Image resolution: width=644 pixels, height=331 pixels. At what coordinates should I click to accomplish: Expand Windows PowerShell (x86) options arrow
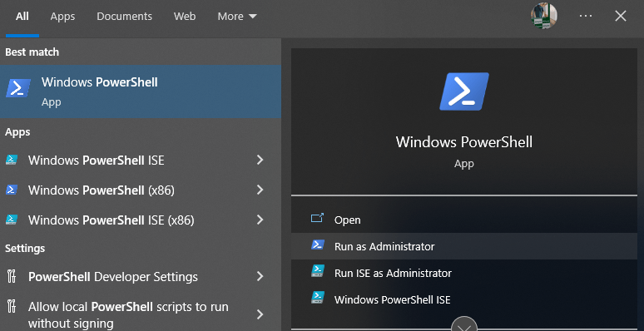(x=260, y=190)
